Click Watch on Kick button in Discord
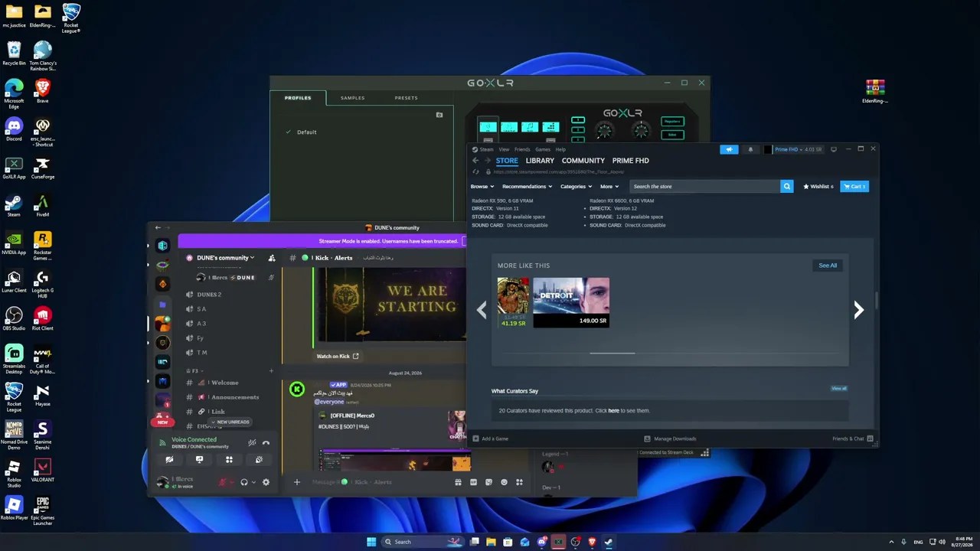Viewport: 980px width, 551px height. 338,356
